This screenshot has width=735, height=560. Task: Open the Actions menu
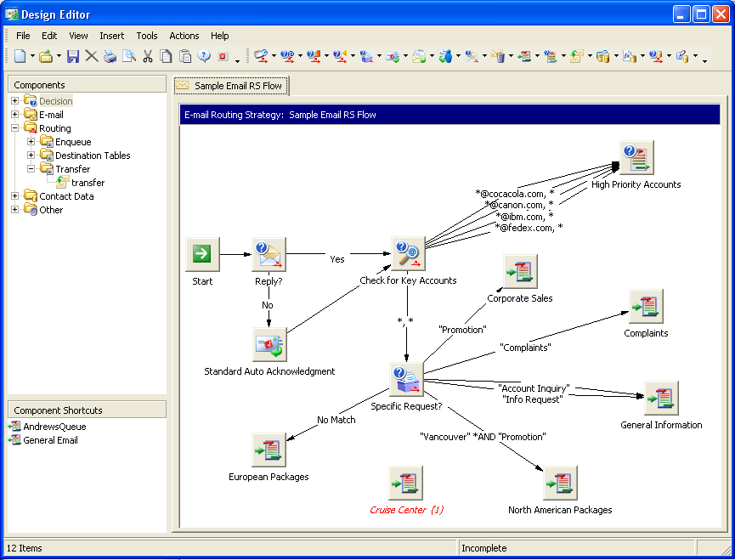pyautogui.click(x=184, y=36)
